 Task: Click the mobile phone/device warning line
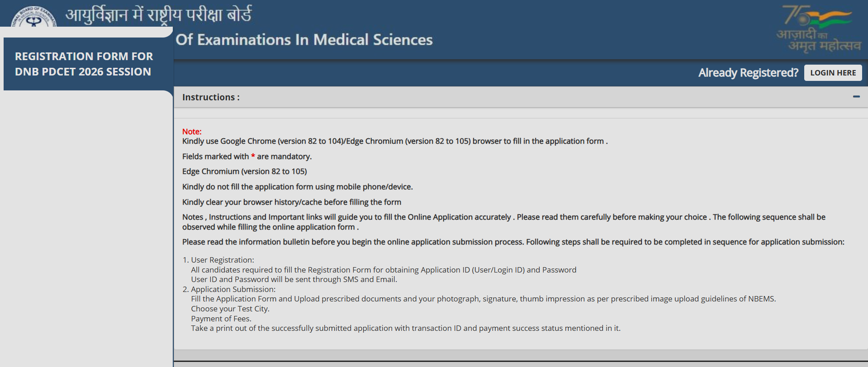coord(297,187)
